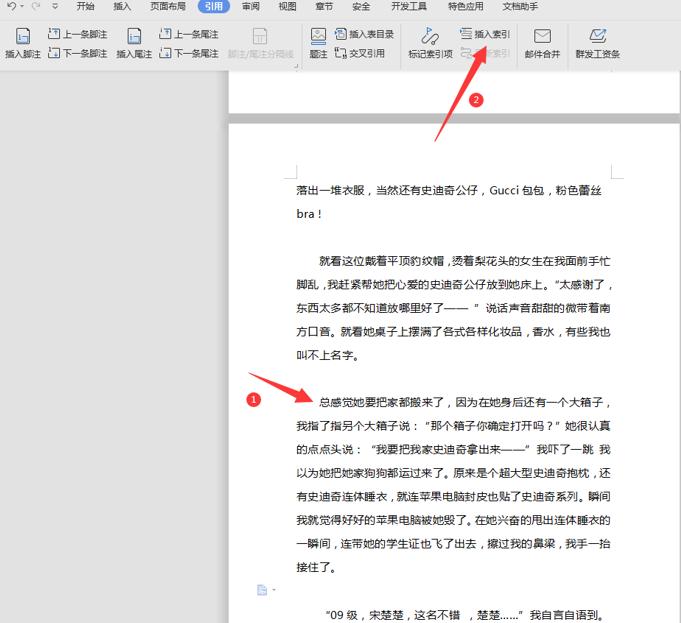
Task: Switch to the 插入 tab
Action: pos(122,6)
